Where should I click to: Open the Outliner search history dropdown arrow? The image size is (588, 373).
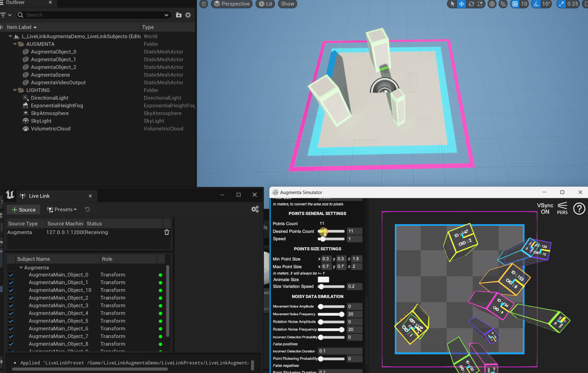tap(166, 15)
